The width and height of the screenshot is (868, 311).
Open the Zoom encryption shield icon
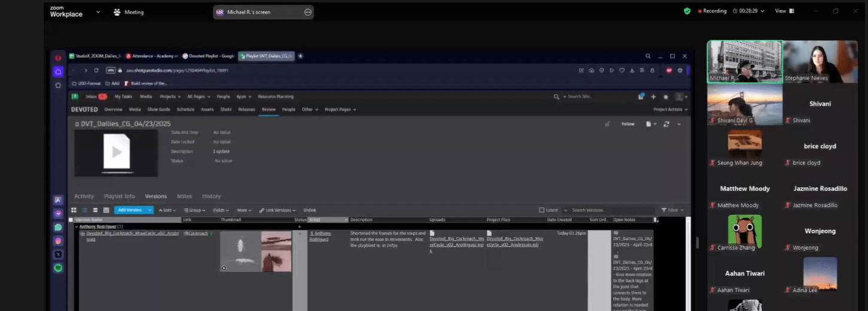pos(687,11)
